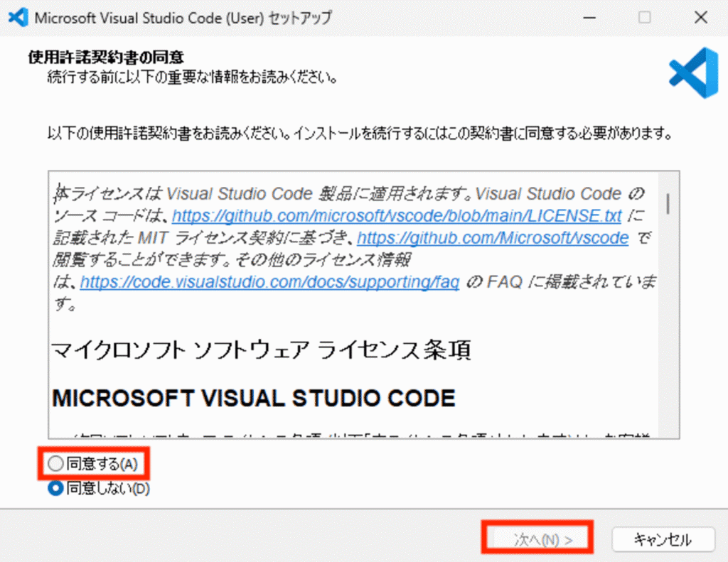Select the 同意しない(D) radio button

click(55, 488)
